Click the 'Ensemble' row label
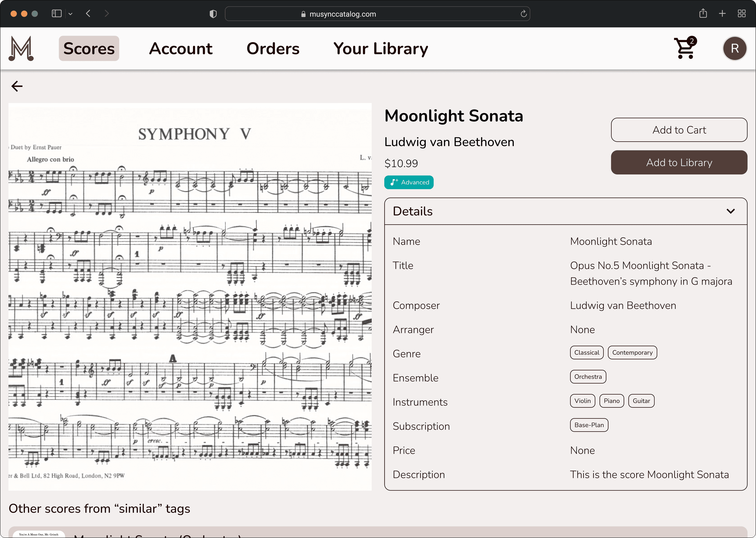The image size is (756, 538). coord(415,378)
